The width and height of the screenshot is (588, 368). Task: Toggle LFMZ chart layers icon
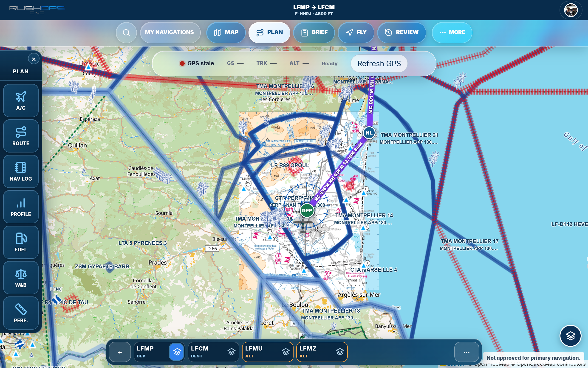[340, 352]
